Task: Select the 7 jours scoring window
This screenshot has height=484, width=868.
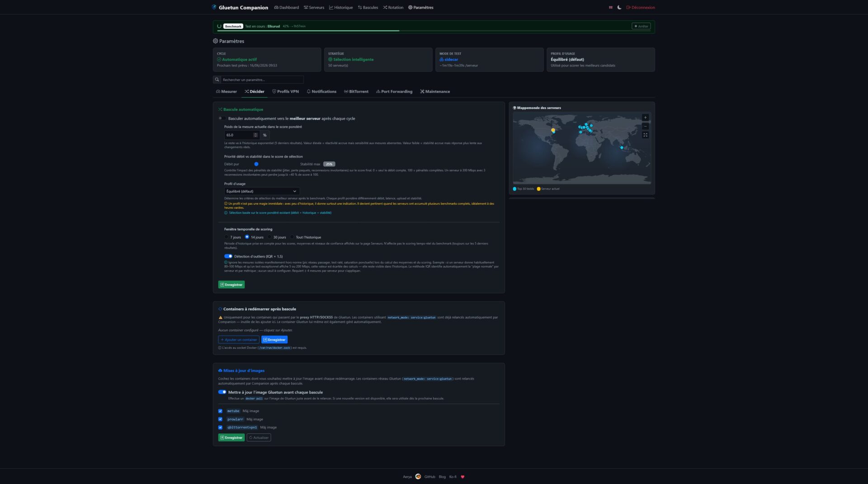Action: pyautogui.click(x=226, y=237)
